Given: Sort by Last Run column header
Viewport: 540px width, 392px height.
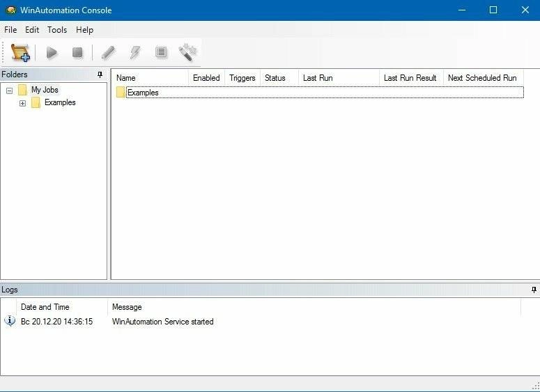Looking at the screenshot, I should tap(339, 78).
